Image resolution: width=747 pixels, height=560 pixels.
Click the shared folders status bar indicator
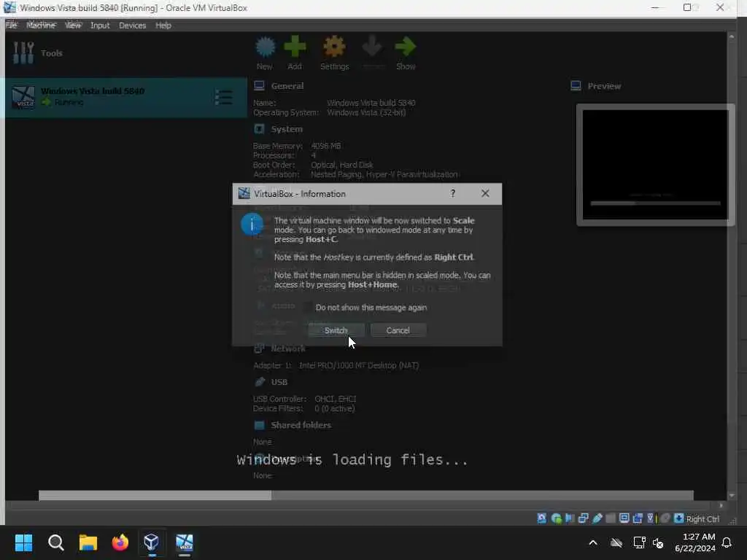tap(611, 518)
